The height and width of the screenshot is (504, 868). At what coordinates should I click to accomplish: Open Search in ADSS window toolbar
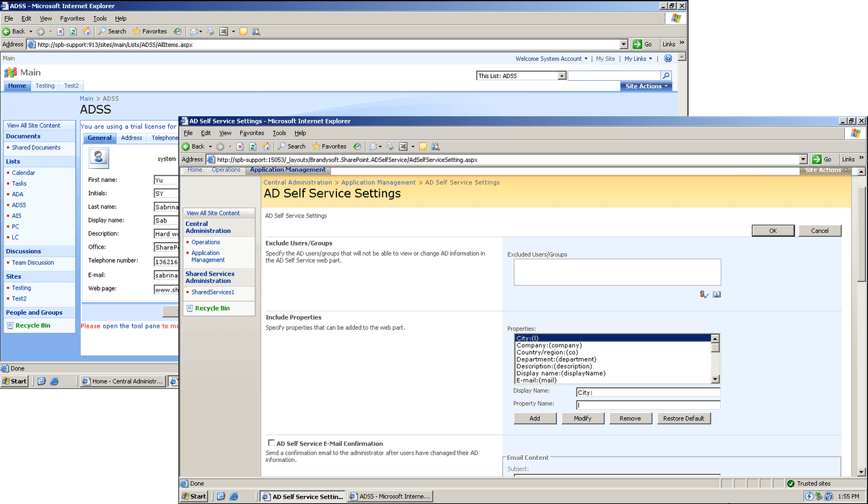(112, 31)
